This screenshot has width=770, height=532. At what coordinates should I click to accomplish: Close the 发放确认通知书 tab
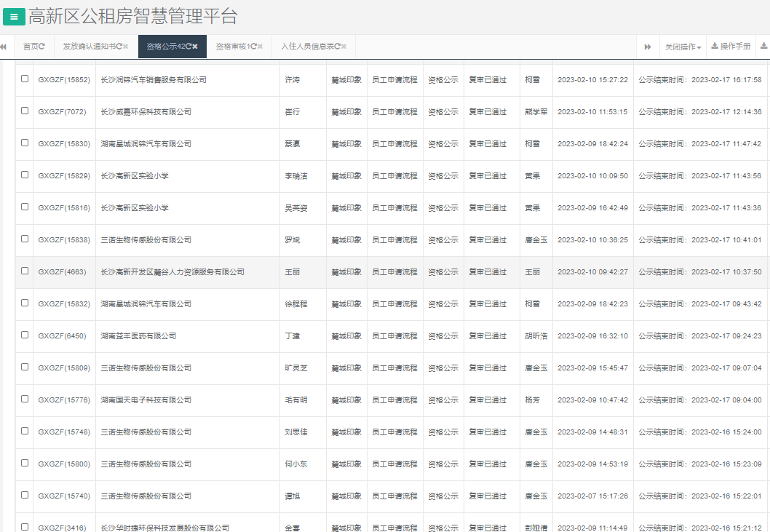click(x=125, y=46)
